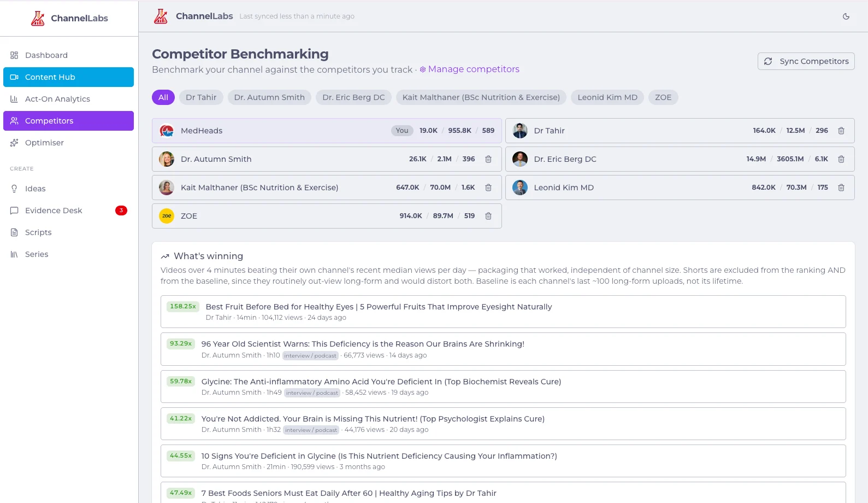
Task: Filter by Leonid Kim MD chip
Action: click(x=607, y=97)
